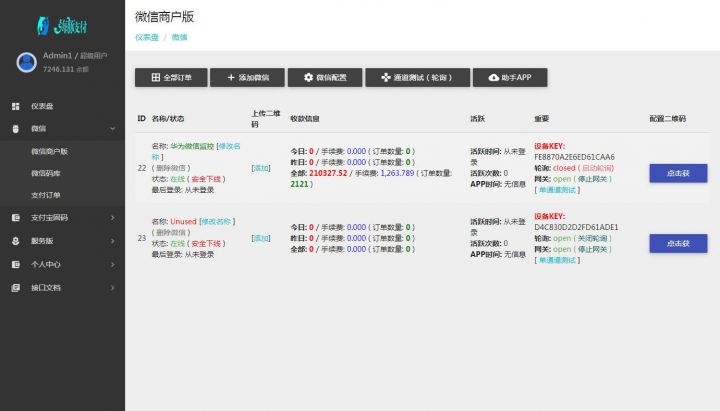The height and width of the screenshot is (411, 720).
Task: Click blue 点击获 button in row 23
Action: pyautogui.click(x=678, y=243)
